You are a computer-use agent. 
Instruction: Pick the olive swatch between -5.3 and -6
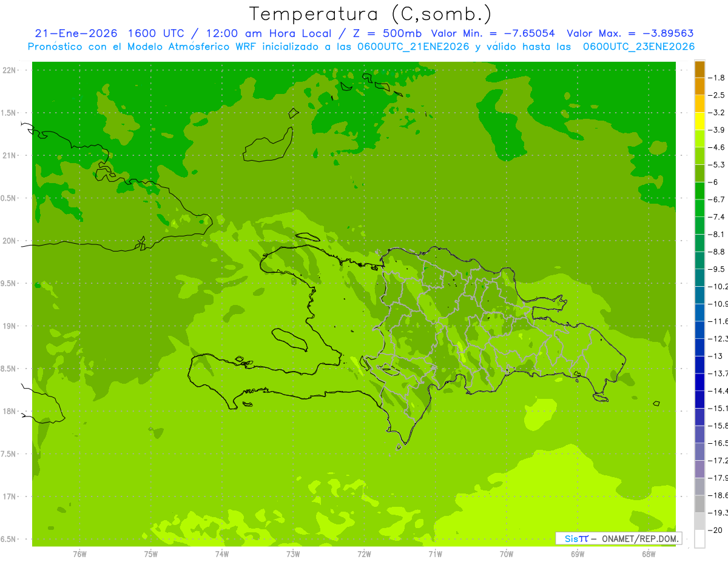coord(699,173)
